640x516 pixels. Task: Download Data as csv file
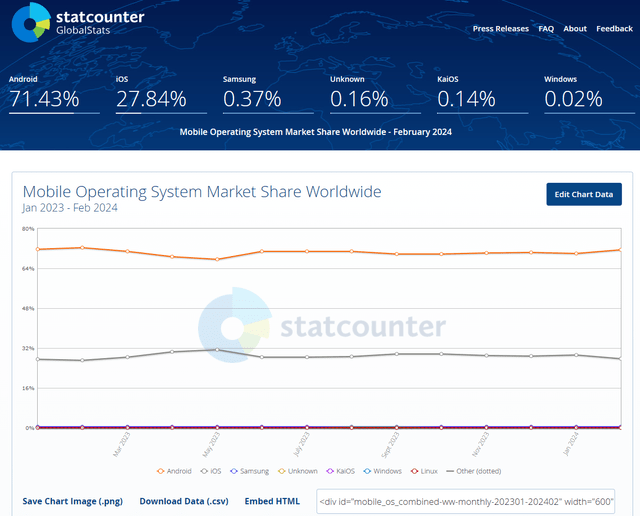184,501
